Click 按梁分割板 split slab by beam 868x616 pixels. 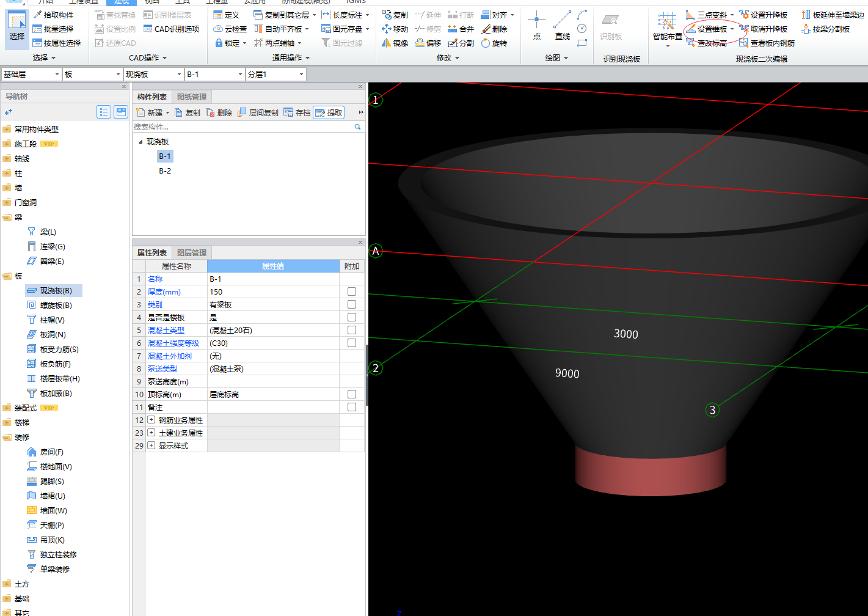826,29
